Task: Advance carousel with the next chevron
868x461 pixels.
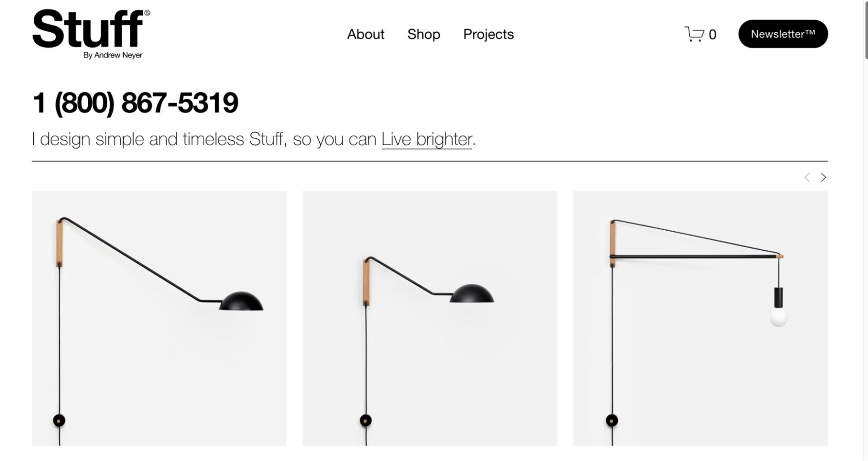Action: pyautogui.click(x=824, y=177)
